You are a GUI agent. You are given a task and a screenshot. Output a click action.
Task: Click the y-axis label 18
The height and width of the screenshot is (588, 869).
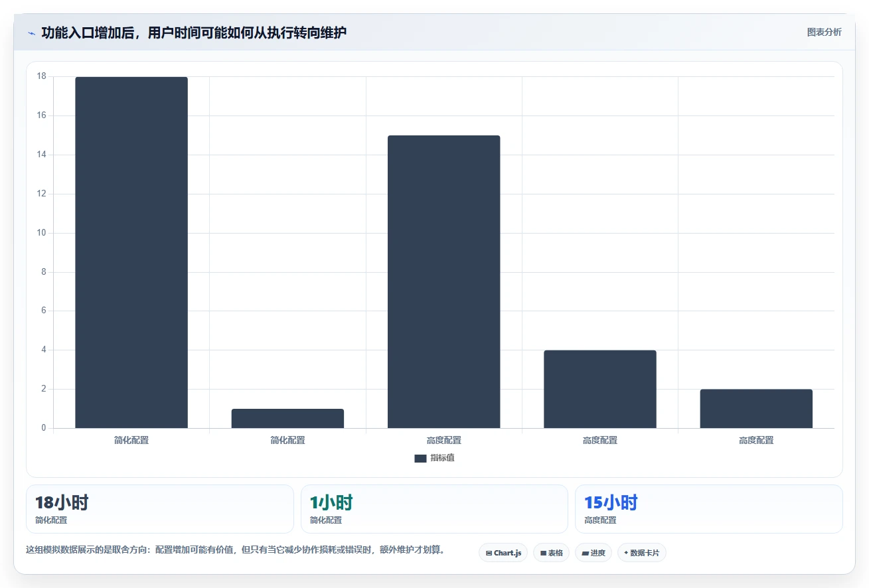click(41, 76)
